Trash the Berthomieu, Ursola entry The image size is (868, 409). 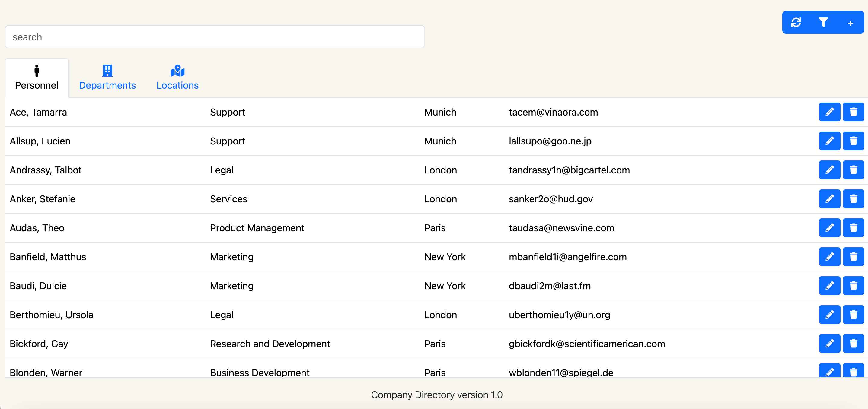(x=853, y=314)
